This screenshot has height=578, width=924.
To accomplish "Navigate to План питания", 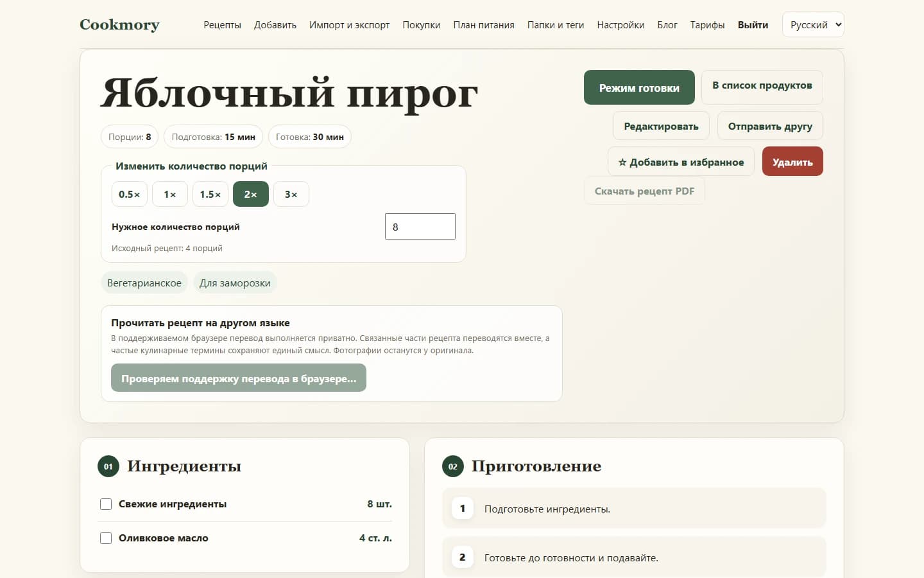I will [484, 25].
